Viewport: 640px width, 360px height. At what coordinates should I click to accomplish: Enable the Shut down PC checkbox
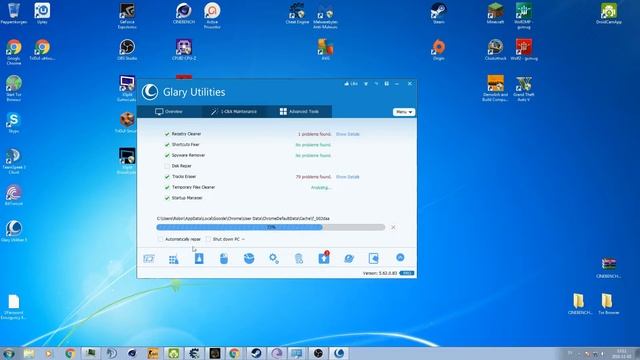click(x=208, y=239)
